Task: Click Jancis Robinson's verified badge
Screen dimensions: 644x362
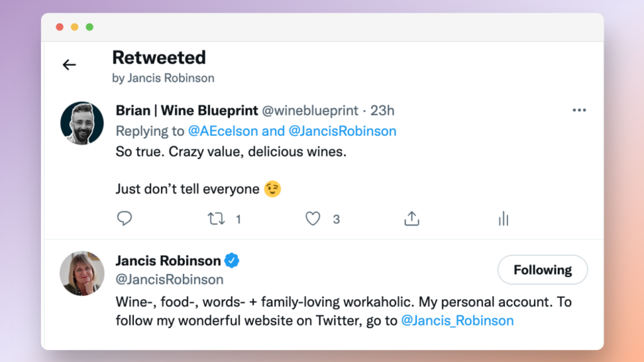Action: point(232,261)
